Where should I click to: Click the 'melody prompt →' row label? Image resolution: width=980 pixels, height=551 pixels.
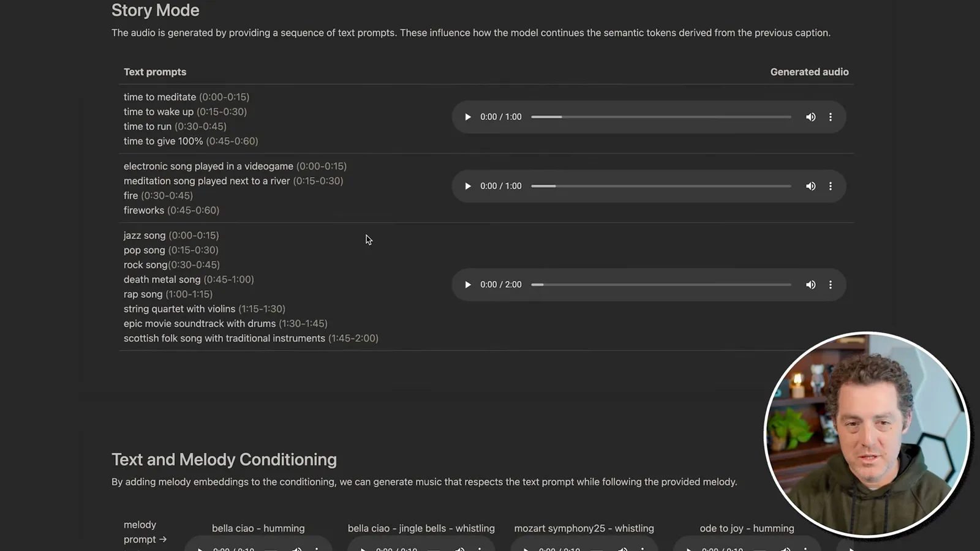coord(145,532)
